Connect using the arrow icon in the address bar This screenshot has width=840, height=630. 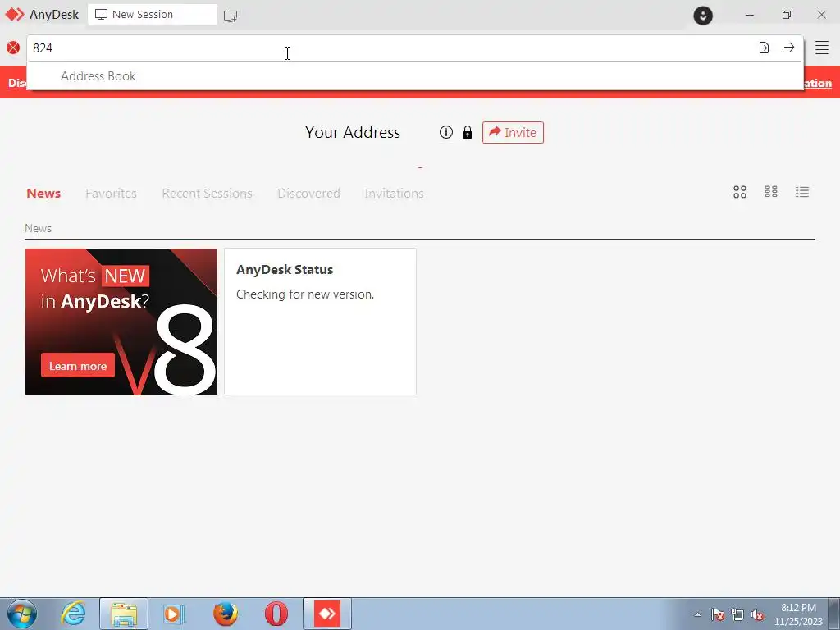(789, 48)
